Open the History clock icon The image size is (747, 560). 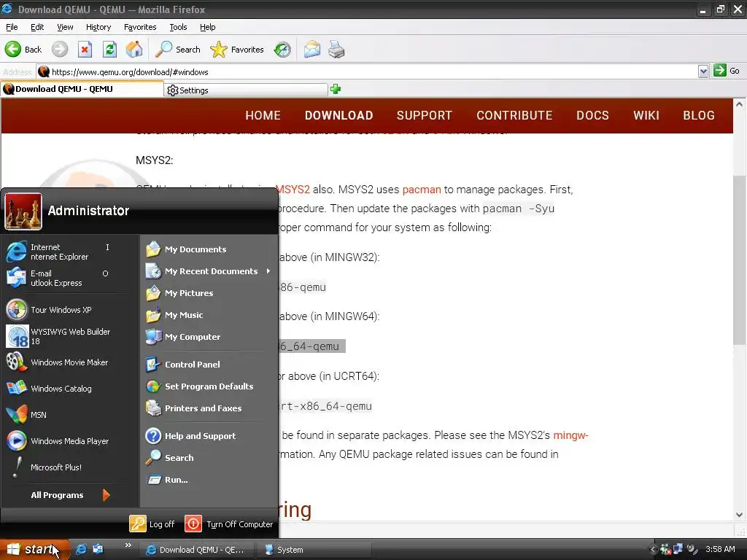[282, 49]
